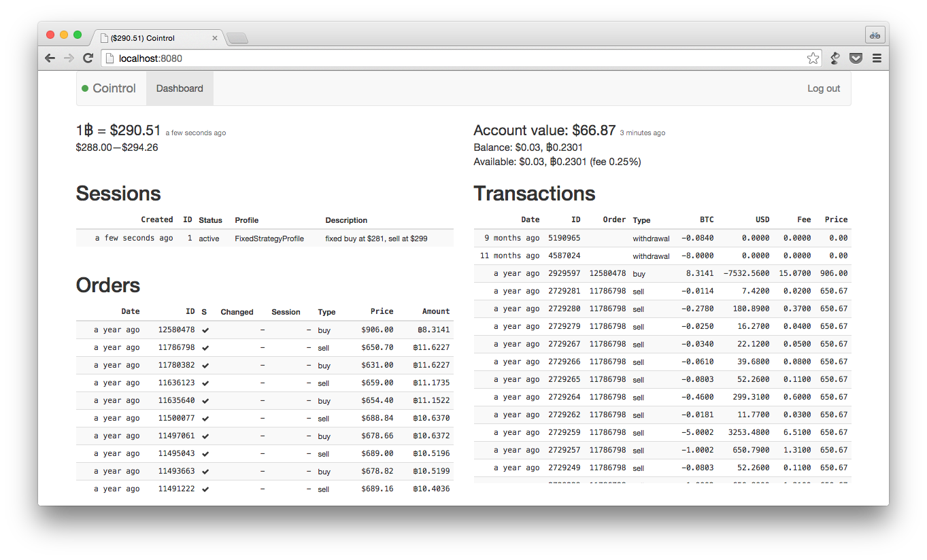Click the checkmark for order 11495043

click(205, 453)
